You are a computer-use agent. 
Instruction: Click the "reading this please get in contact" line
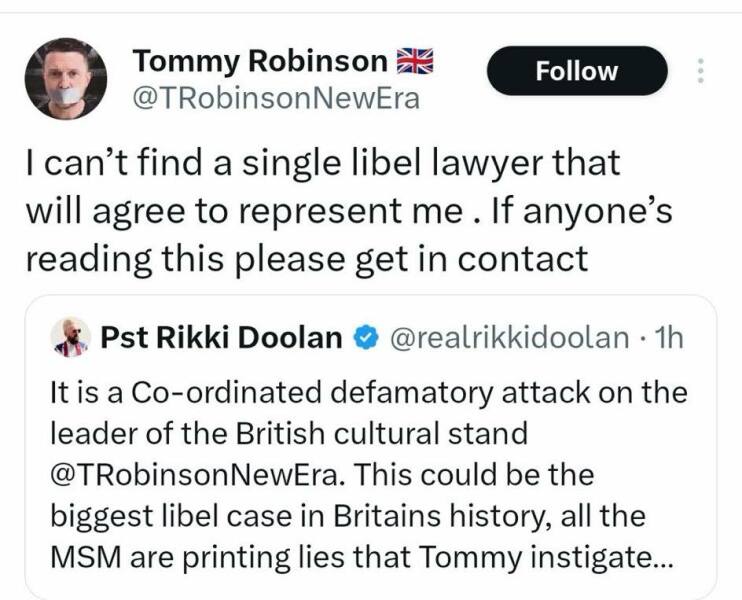click(306, 258)
